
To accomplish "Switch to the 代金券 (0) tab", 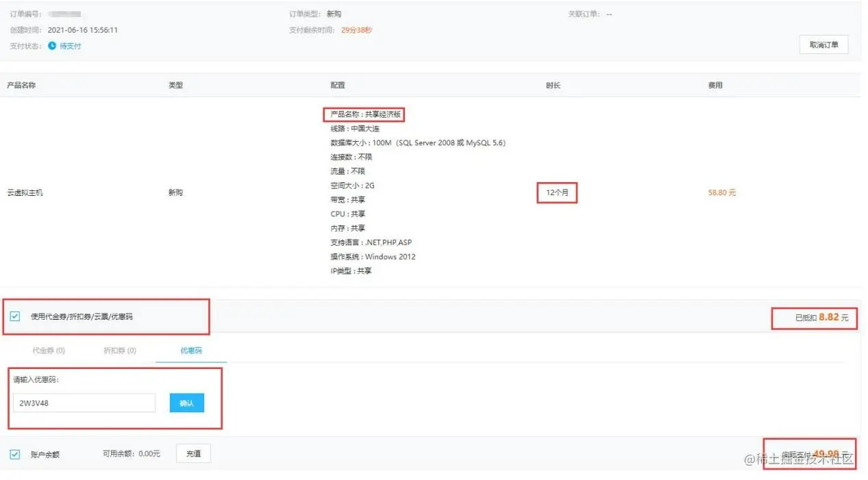I will click(x=49, y=351).
